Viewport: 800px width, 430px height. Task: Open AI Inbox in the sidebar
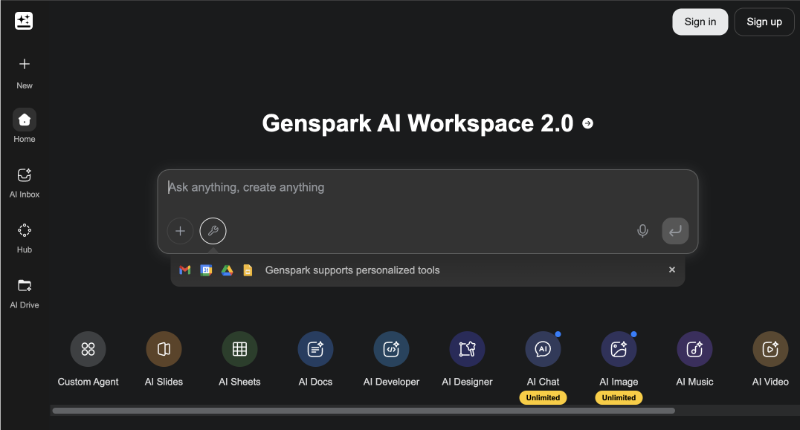pyautogui.click(x=24, y=183)
